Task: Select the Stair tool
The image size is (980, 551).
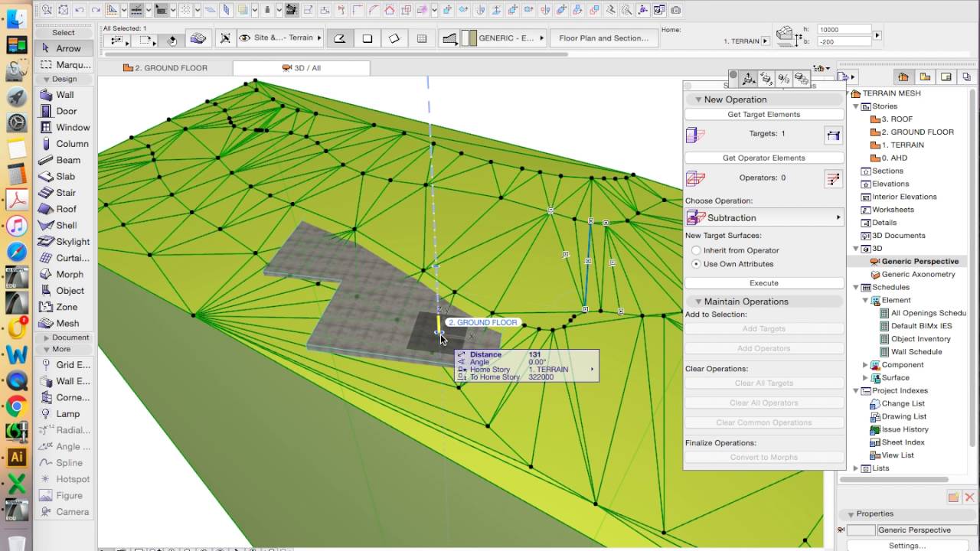Action: point(64,193)
